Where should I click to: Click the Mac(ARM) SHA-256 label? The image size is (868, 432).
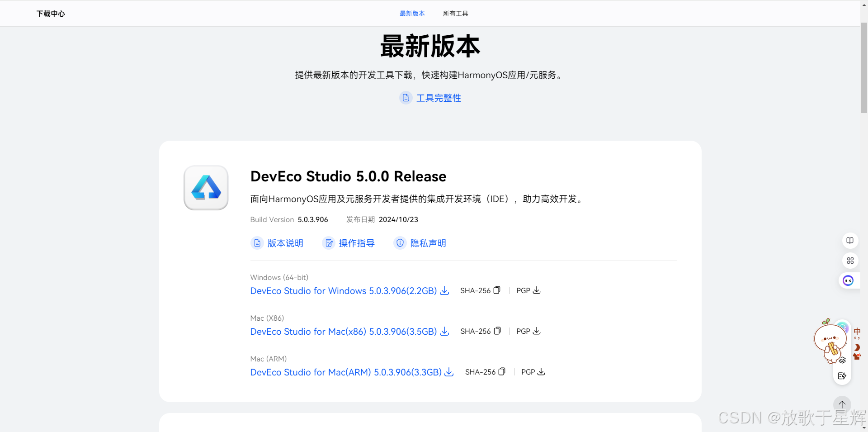(480, 372)
